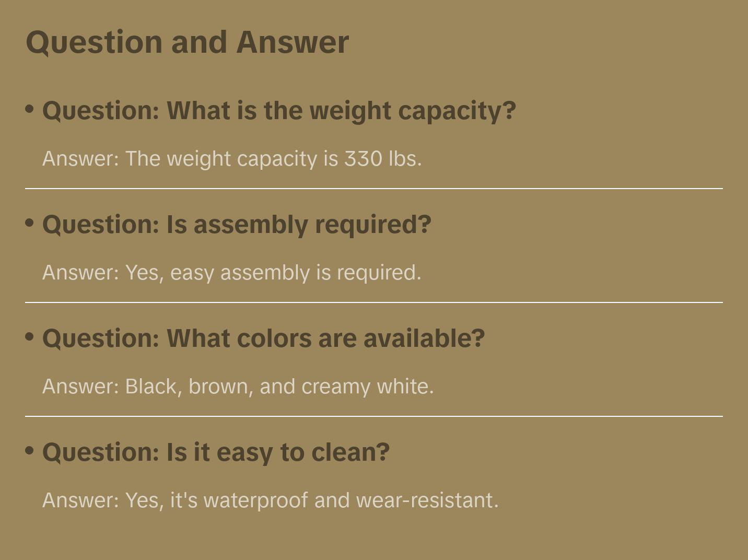Select the weight capacity question
The width and height of the screenshot is (748, 560).
tap(279, 111)
